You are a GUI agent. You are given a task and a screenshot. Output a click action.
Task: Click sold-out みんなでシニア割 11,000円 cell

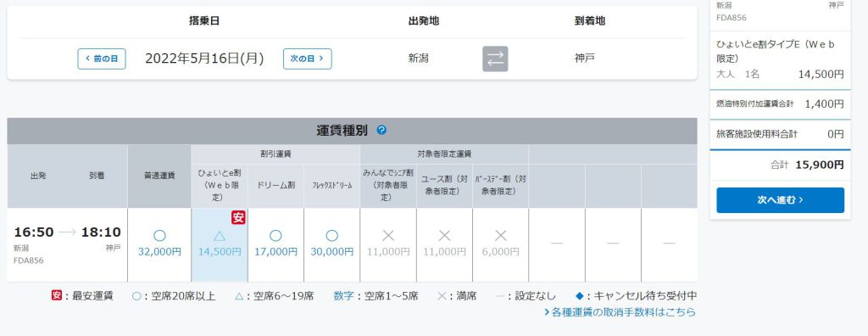(x=388, y=244)
